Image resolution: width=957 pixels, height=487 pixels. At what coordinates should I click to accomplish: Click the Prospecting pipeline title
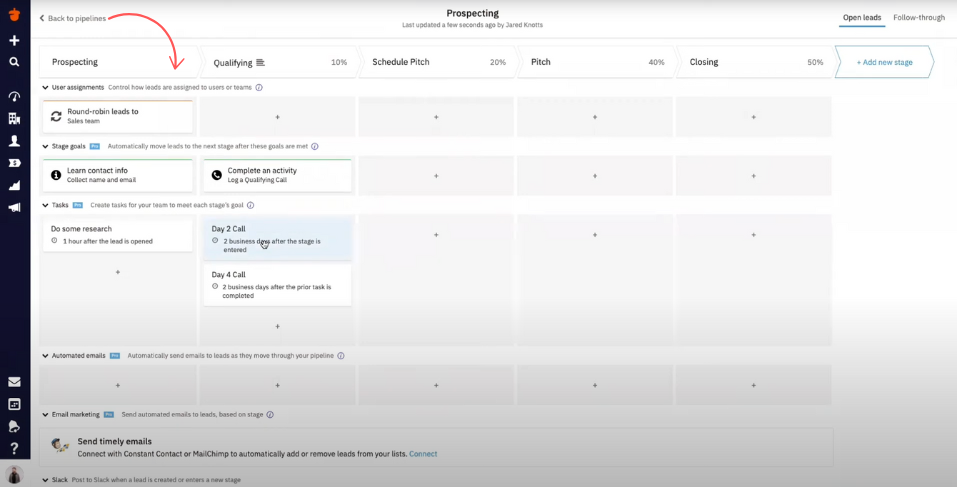point(472,13)
